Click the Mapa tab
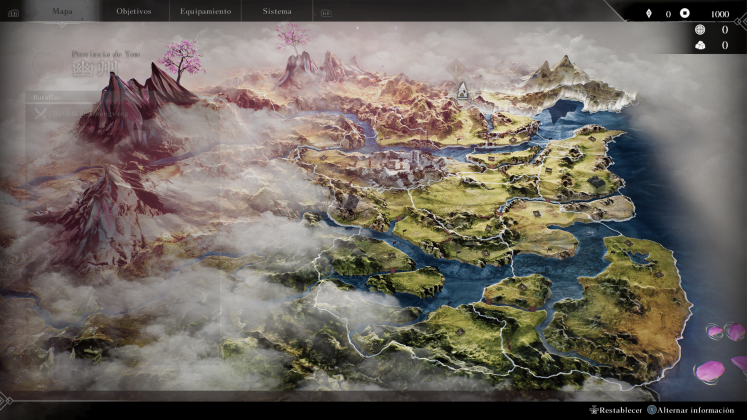 click(62, 11)
